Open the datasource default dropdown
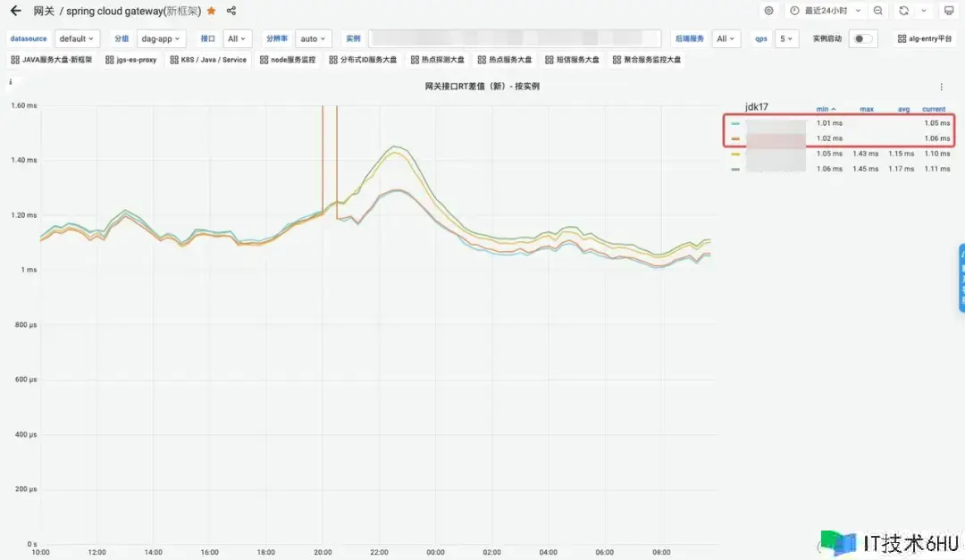 [76, 38]
